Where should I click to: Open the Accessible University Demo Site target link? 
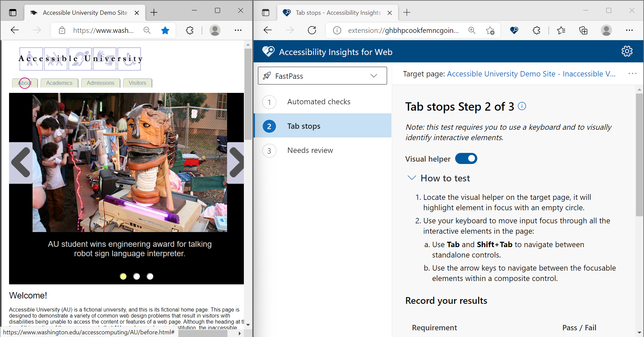(x=531, y=74)
